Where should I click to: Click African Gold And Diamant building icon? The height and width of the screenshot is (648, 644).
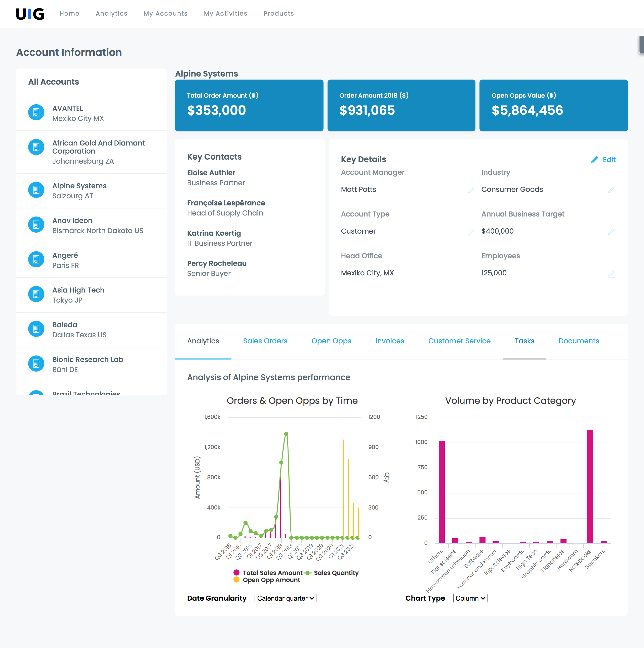click(x=36, y=147)
